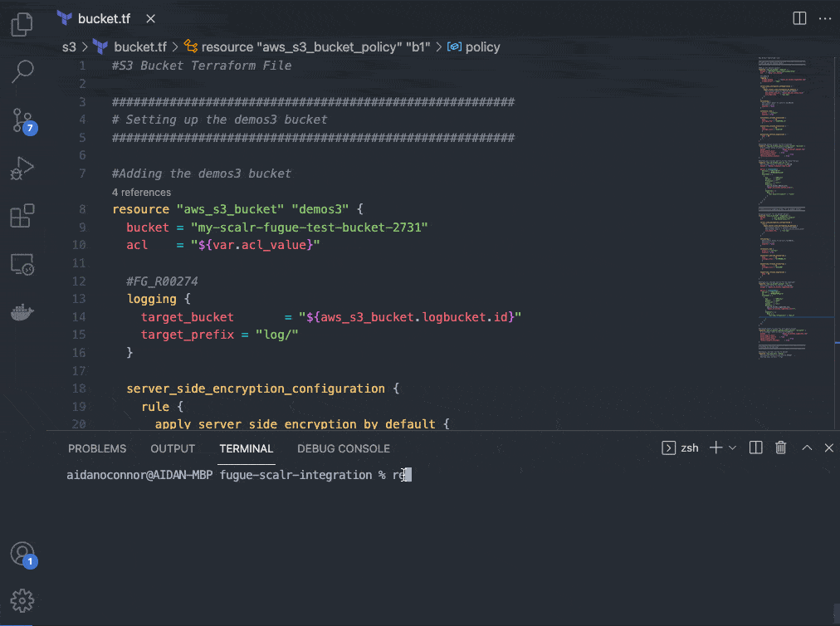Click the "${var.acl_value}" acl value
The width and height of the screenshot is (840, 626).
255,245
